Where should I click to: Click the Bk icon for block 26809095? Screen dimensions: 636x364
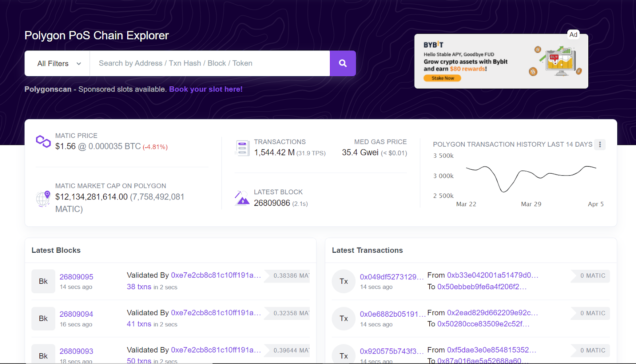click(43, 281)
